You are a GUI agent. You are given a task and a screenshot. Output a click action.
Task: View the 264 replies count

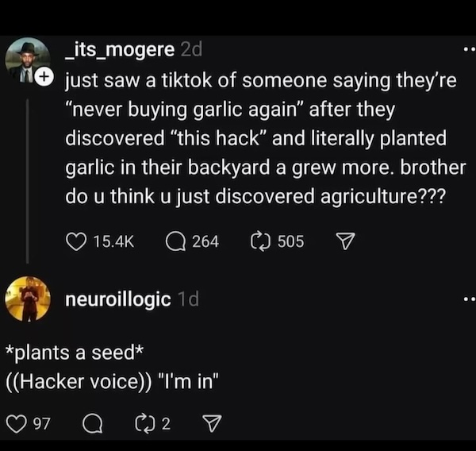(205, 241)
